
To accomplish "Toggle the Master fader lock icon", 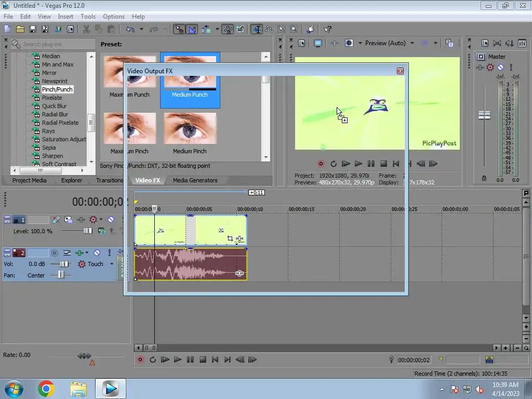I will pyautogui.click(x=484, y=178).
